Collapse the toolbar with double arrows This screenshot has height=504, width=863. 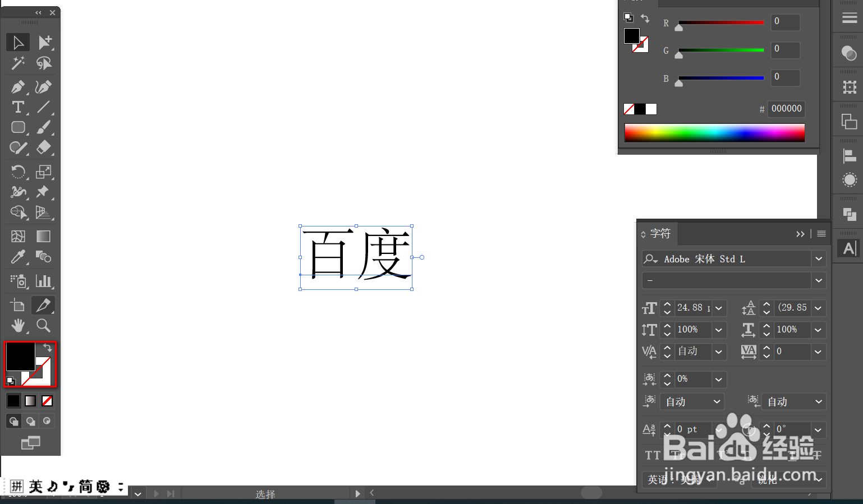tap(38, 12)
